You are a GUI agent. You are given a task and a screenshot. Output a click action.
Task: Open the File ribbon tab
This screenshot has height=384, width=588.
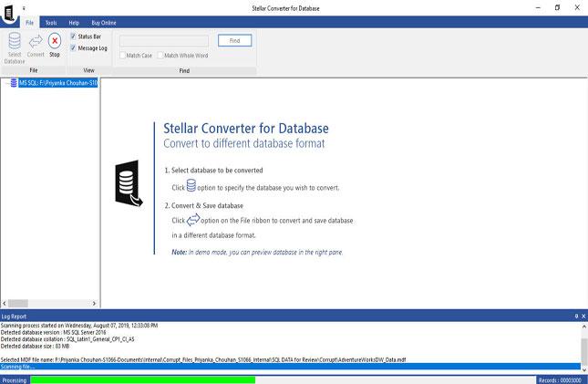point(29,23)
